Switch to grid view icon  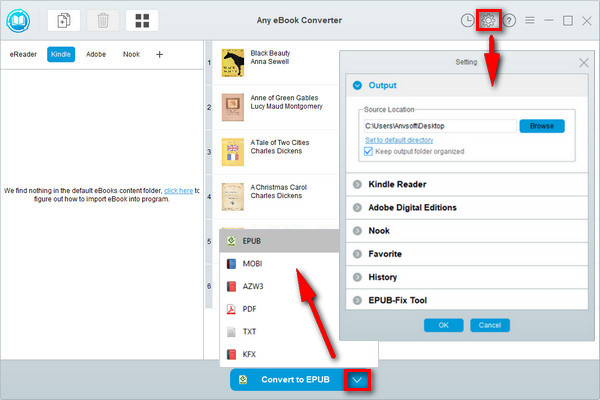tap(142, 20)
